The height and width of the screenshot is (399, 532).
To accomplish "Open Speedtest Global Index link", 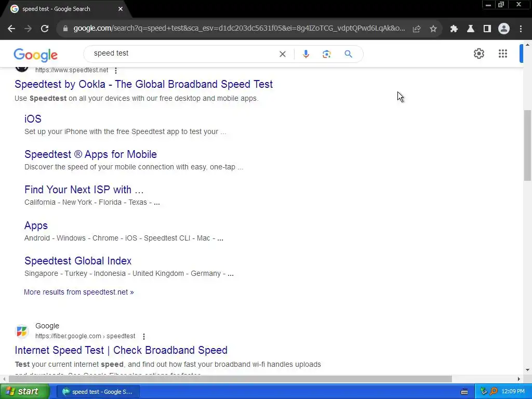I will pyautogui.click(x=78, y=261).
